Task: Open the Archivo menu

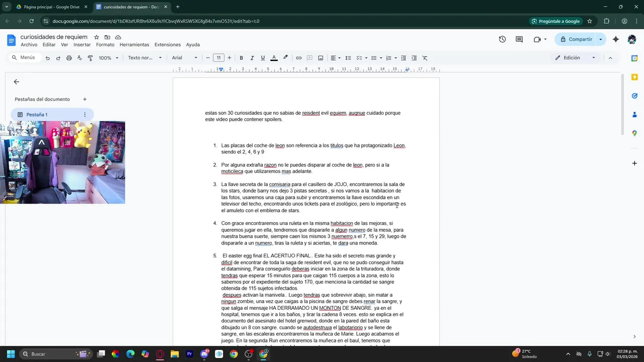Action: (29, 45)
